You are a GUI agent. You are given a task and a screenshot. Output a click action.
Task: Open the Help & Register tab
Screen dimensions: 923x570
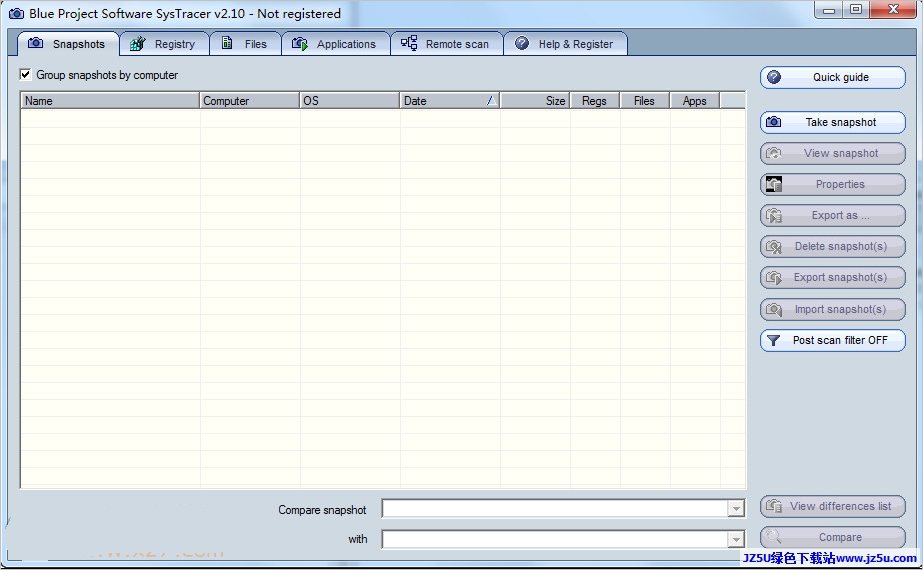click(566, 44)
